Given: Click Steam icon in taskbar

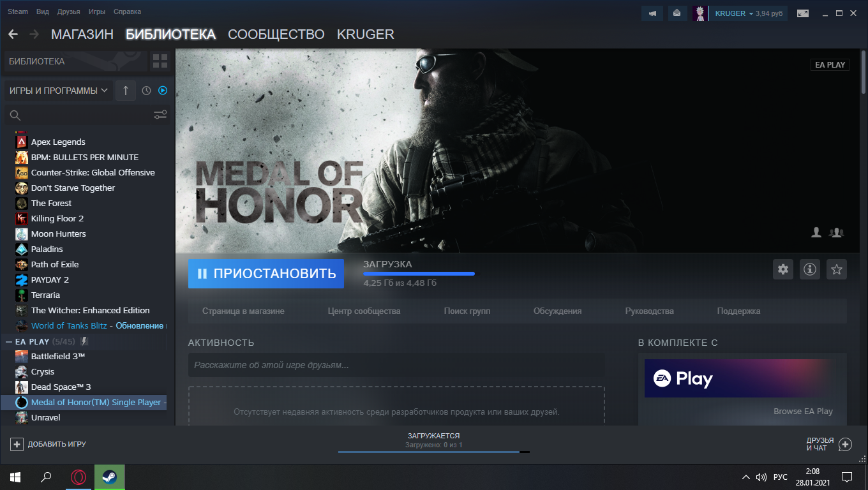Looking at the screenshot, I should pos(109,477).
